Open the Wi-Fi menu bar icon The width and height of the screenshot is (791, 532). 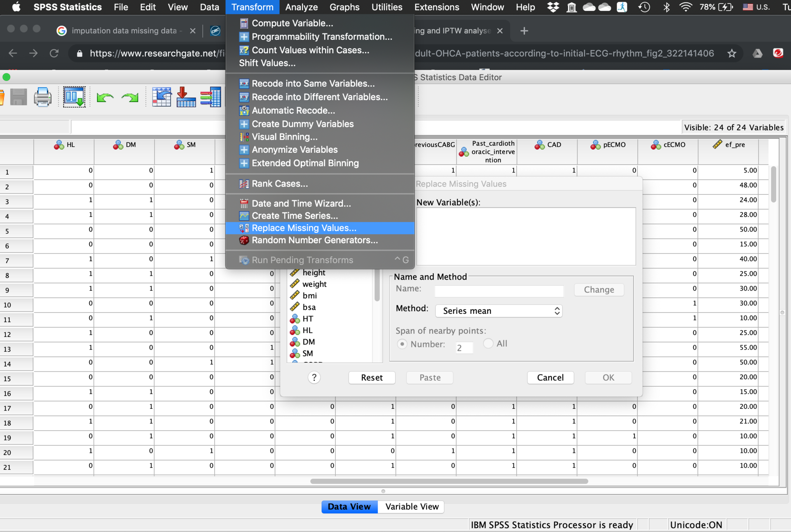pyautogui.click(x=686, y=7)
